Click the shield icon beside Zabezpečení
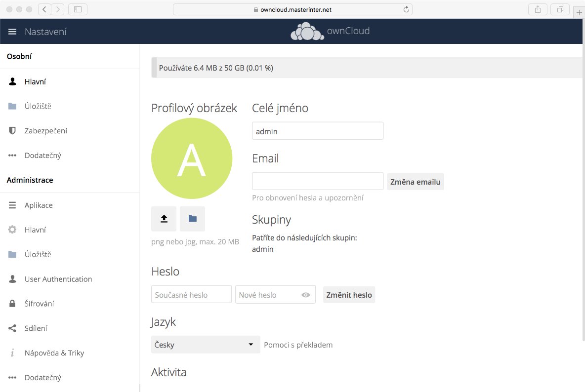The image size is (585, 392). (12, 131)
